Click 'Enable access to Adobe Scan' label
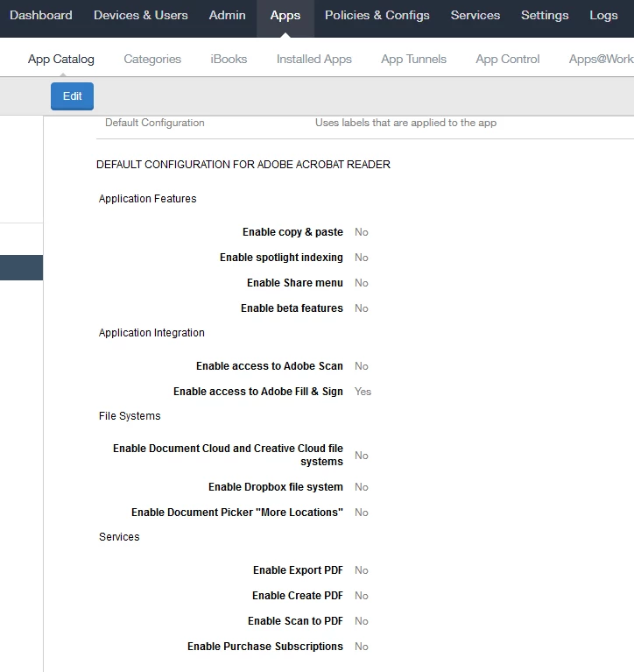The image size is (634, 672). 270,366
